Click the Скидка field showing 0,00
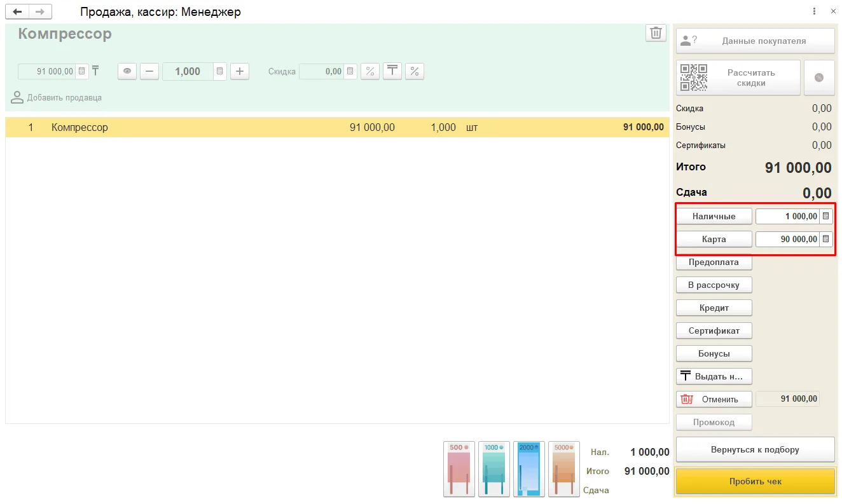This screenshot has height=504, width=842. click(x=322, y=71)
